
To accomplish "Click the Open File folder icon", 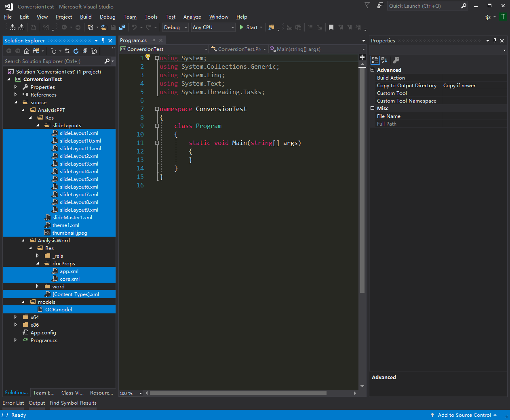I will click(104, 27).
